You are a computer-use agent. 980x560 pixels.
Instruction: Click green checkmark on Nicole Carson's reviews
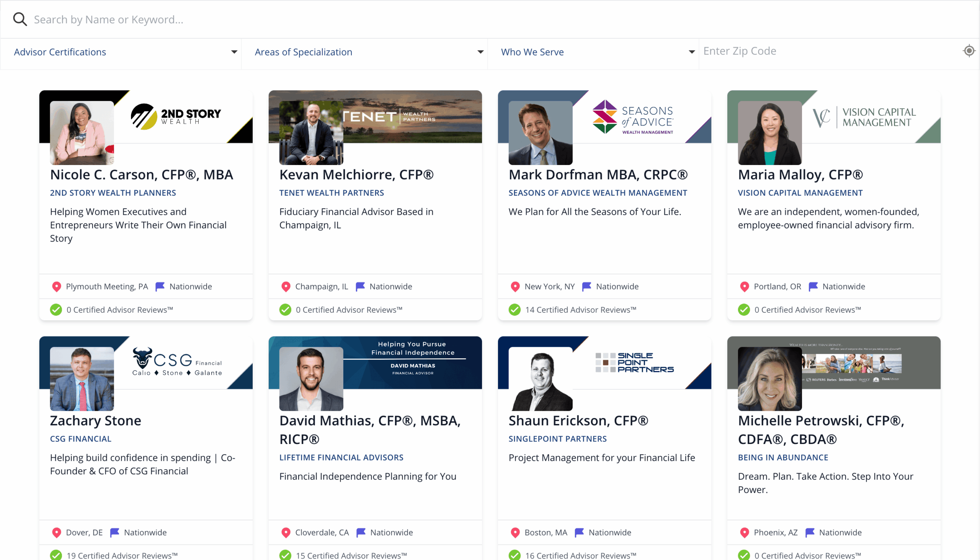pos(56,310)
